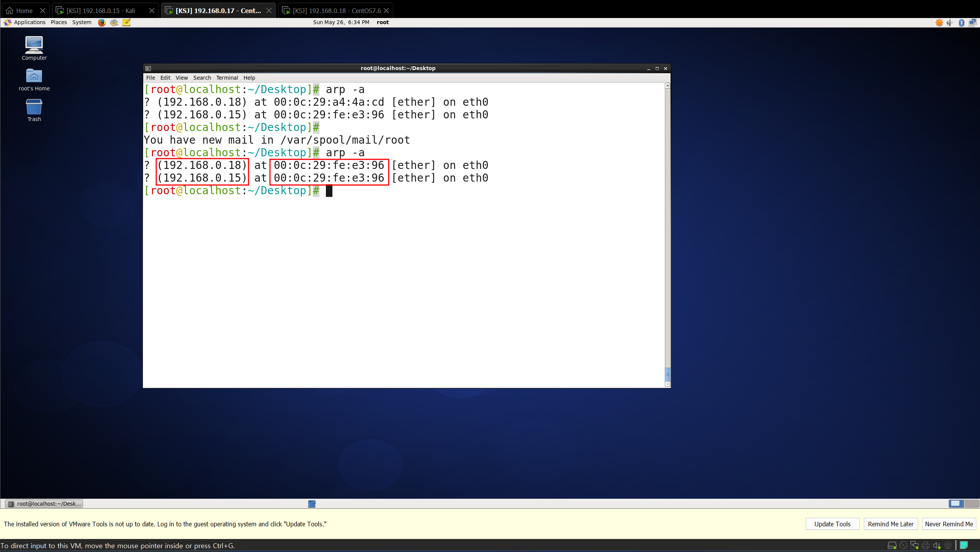
Task: Open the Terminal menu in the terminal window
Action: pyautogui.click(x=227, y=78)
